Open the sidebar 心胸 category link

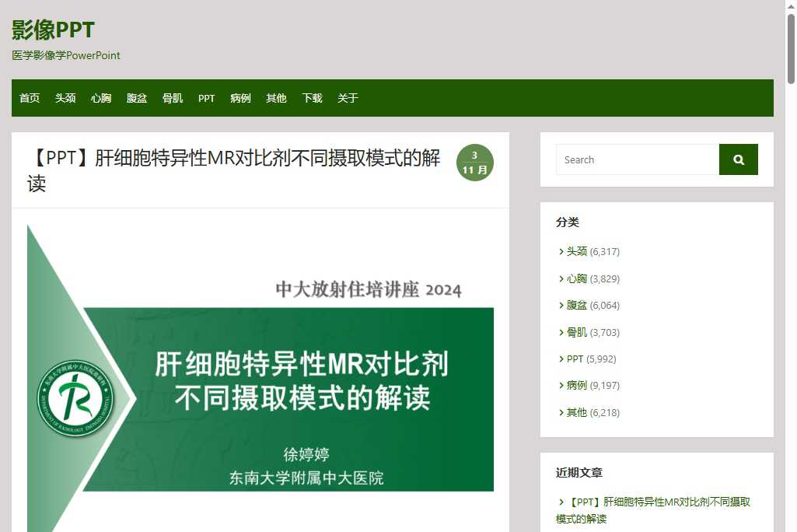pos(577,278)
